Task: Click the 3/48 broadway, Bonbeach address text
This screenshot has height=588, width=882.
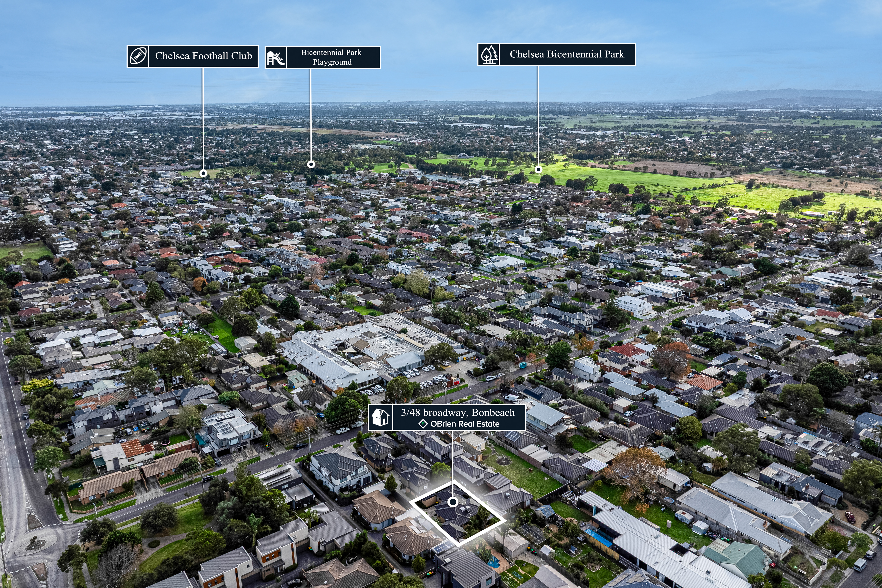Action: point(458,413)
